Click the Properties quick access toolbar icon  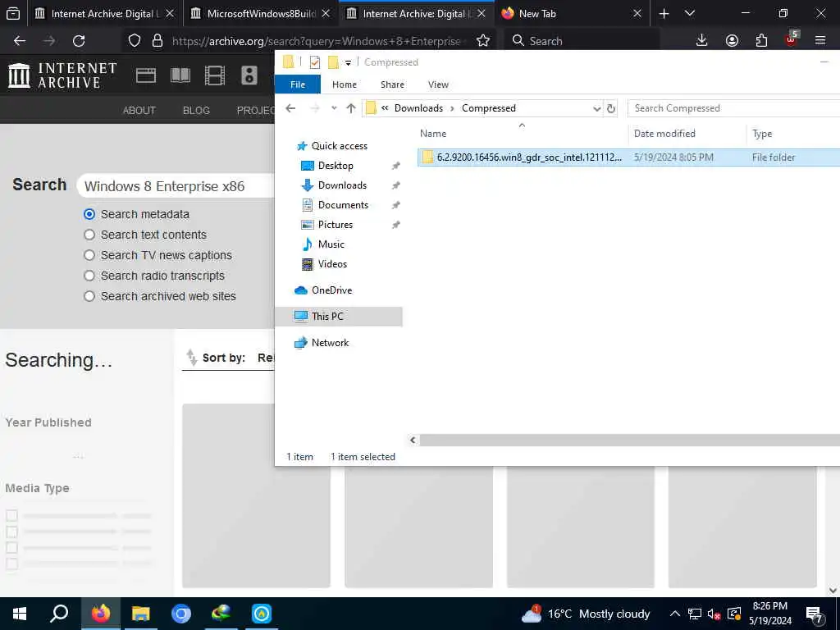pos(315,62)
